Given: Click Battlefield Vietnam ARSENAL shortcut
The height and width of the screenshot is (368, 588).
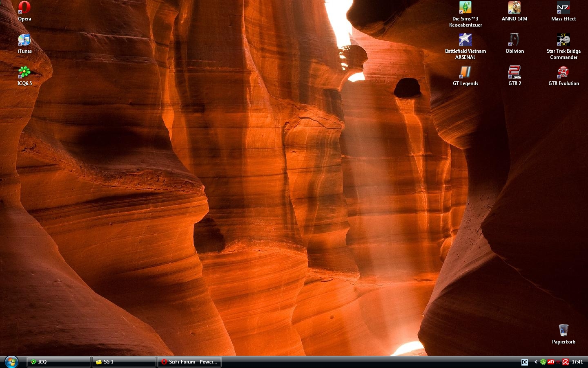Looking at the screenshot, I should (x=465, y=40).
